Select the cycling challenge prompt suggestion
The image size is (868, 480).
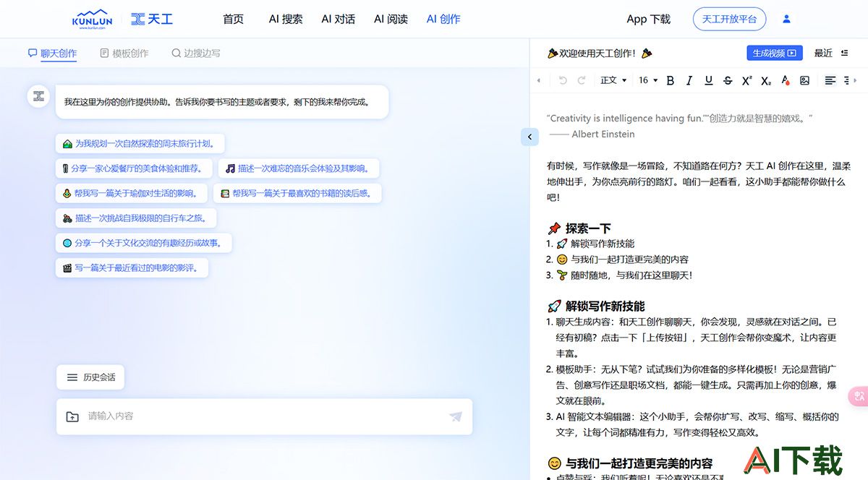(136, 218)
